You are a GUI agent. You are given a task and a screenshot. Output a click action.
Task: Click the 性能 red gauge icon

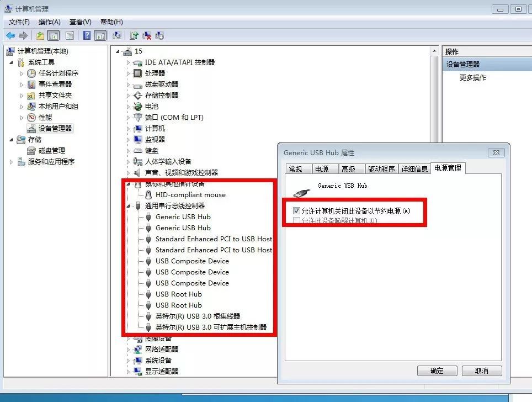click(x=31, y=118)
